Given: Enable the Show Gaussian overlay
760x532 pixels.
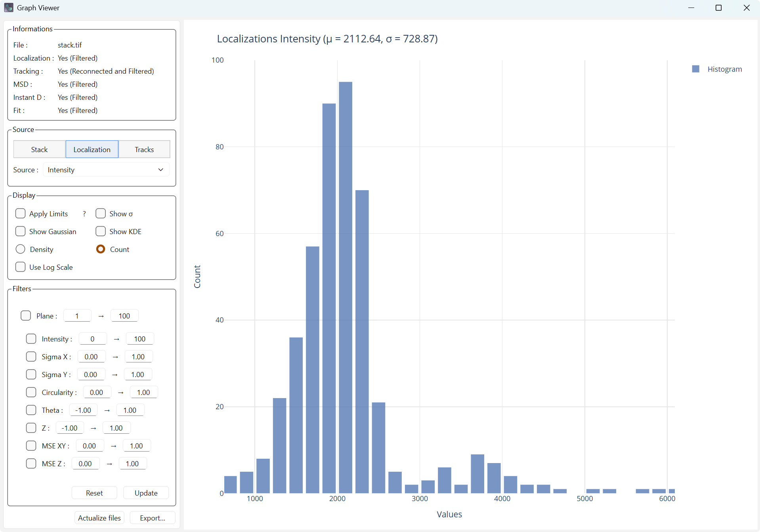Looking at the screenshot, I should [20, 231].
